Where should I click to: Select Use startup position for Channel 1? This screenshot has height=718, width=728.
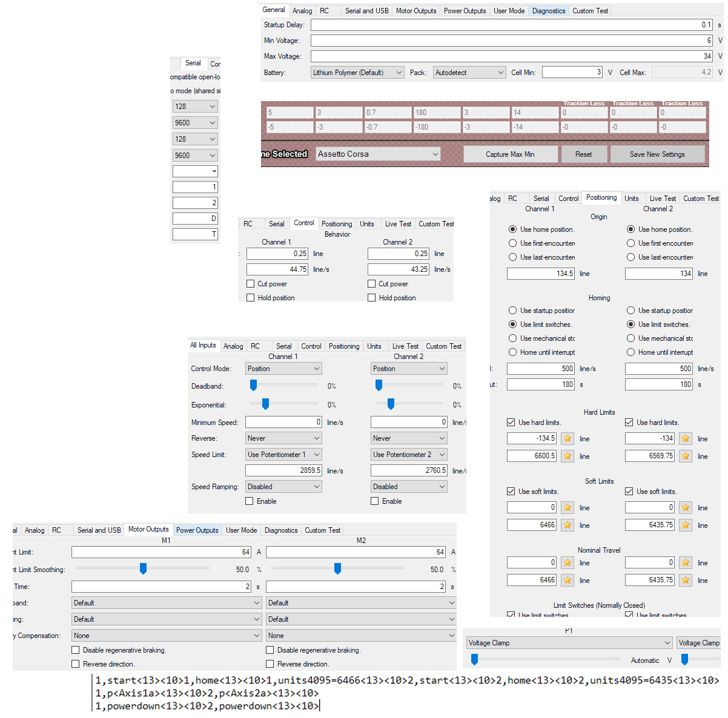point(512,311)
